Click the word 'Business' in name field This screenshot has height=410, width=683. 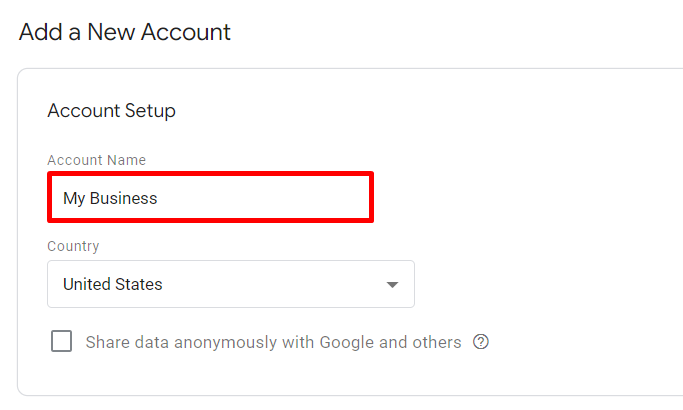(x=123, y=199)
